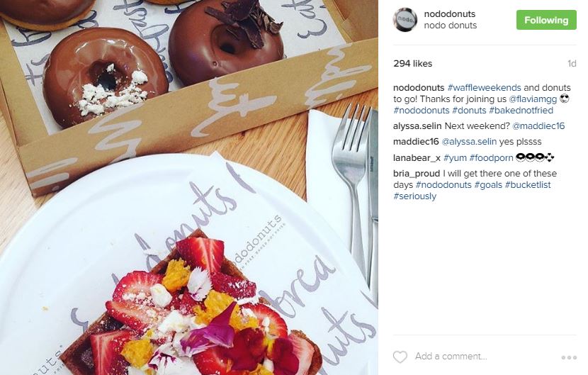This screenshot has width=588, height=375.
Task: Click the #bakednotfried hashtag
Action: pyautogui.click(x=521, y=111)
